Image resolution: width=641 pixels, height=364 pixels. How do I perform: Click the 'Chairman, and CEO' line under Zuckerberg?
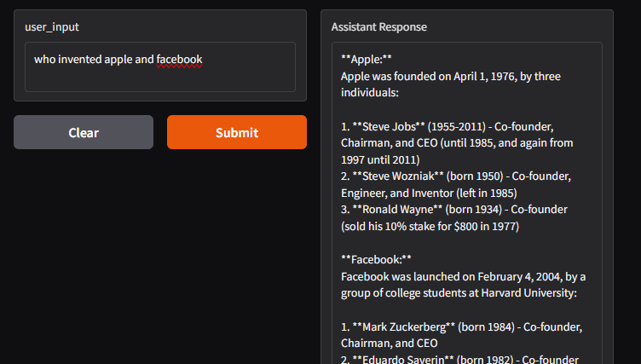[x=390, y=344]
